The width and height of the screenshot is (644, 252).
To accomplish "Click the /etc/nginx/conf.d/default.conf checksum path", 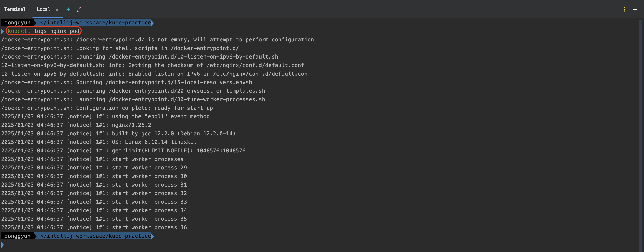I will [255, 65].
